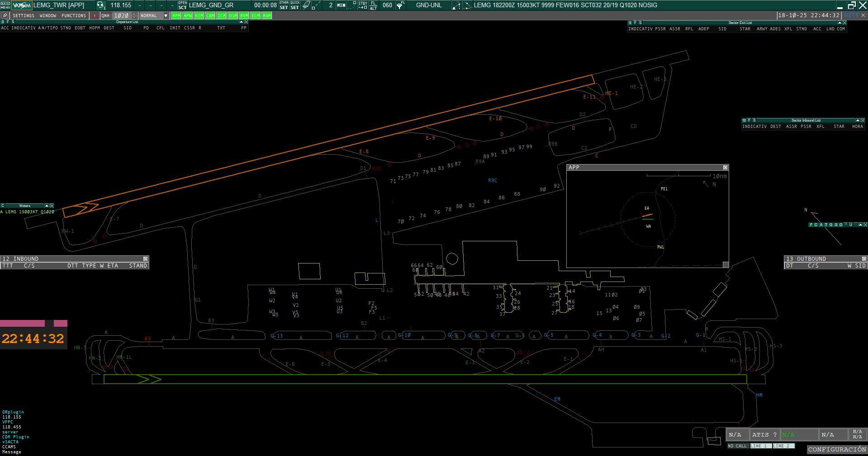
Task: Click the FL filter funnel icon
Action: [400, 5]
